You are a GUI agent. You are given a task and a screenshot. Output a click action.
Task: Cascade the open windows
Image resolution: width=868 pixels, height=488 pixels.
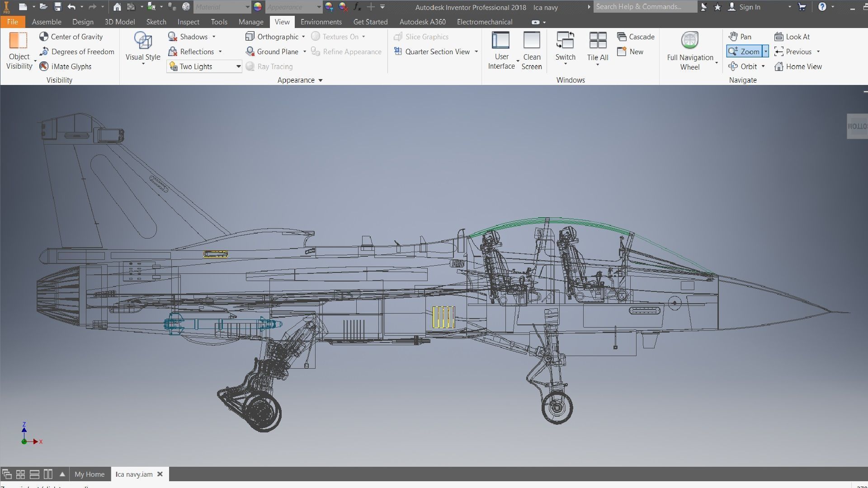(x=636, y=37)
